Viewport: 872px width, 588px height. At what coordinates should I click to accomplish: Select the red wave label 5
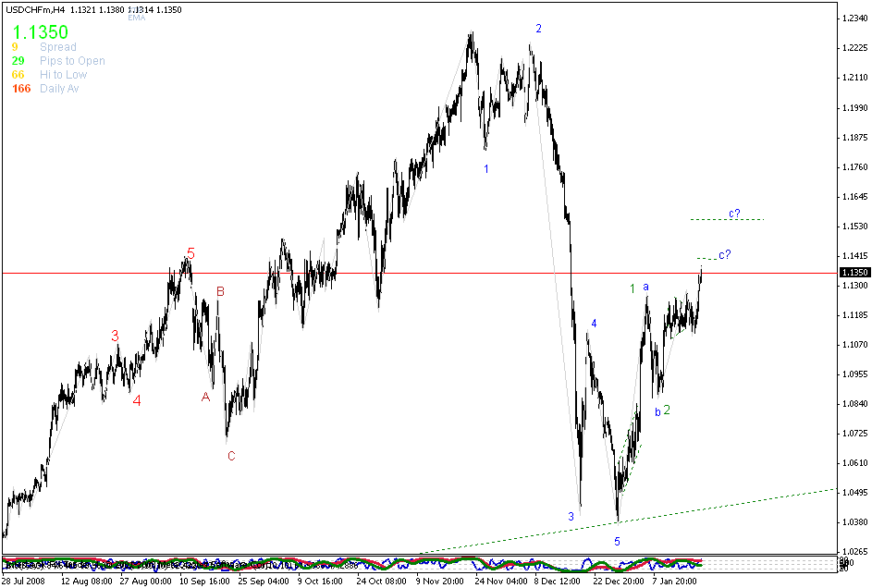point(190,253)
